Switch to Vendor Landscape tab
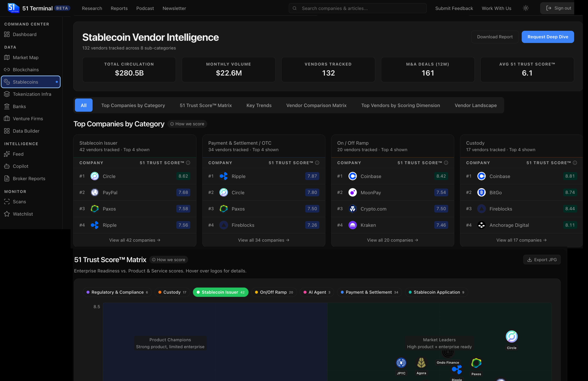Image resolution: width=588 pixels, height=381 pixels. pyautogui.click(x=476, y=105)
